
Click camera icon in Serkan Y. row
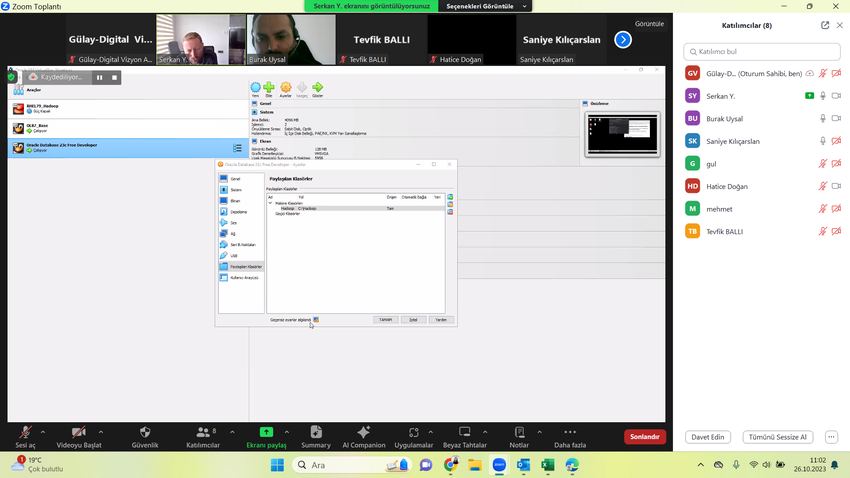tap(836, 96)
